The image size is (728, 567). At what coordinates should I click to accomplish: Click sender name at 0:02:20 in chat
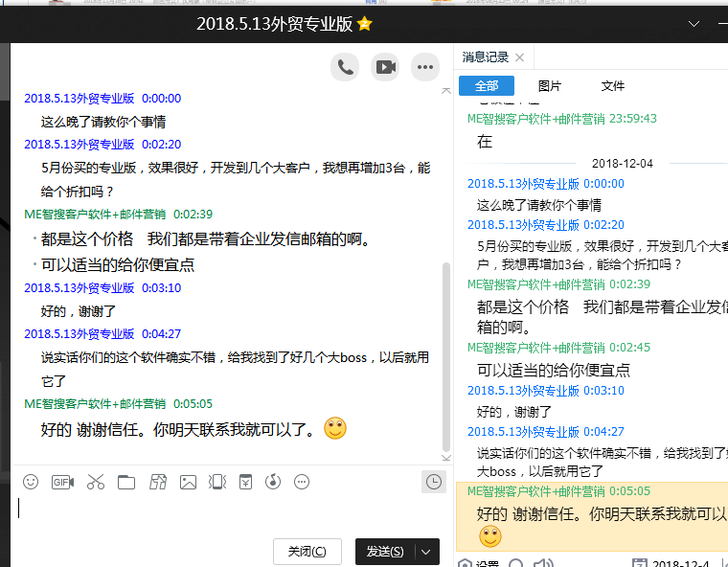79,145
